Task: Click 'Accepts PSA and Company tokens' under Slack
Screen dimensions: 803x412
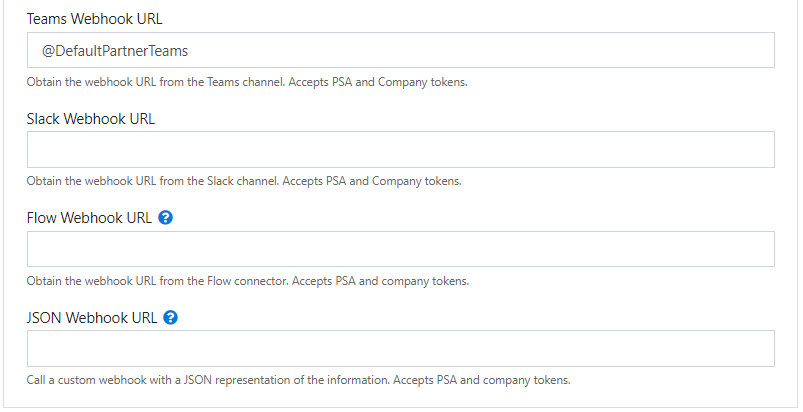Action: (372, 181)
